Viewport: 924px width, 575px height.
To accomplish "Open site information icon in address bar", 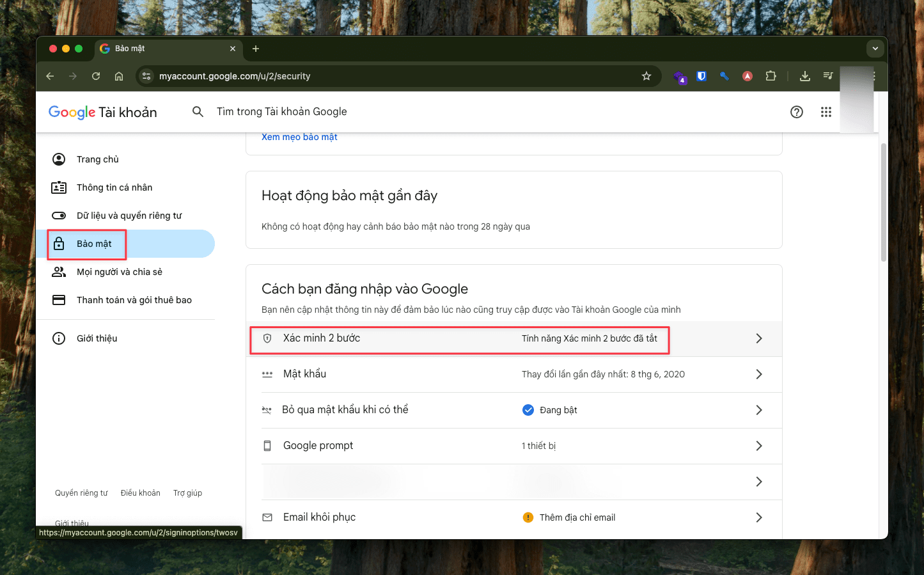I will click(x=146, y=76).
